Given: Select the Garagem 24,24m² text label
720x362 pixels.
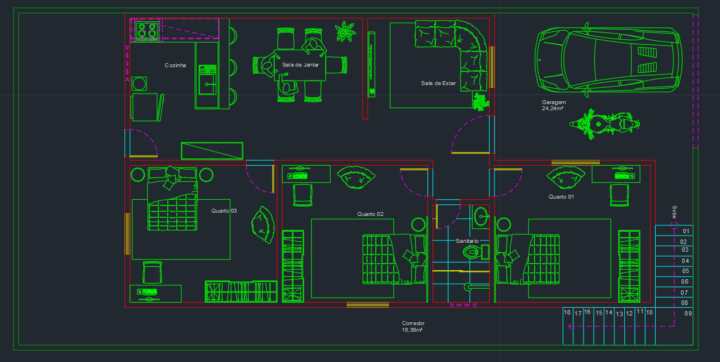Looking at the screenshot, I should coord(553,106).
